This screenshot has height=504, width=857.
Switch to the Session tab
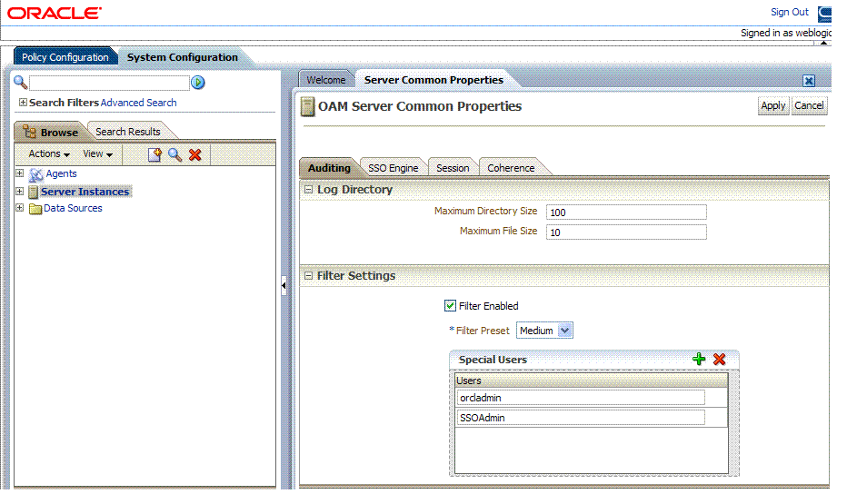453,168
